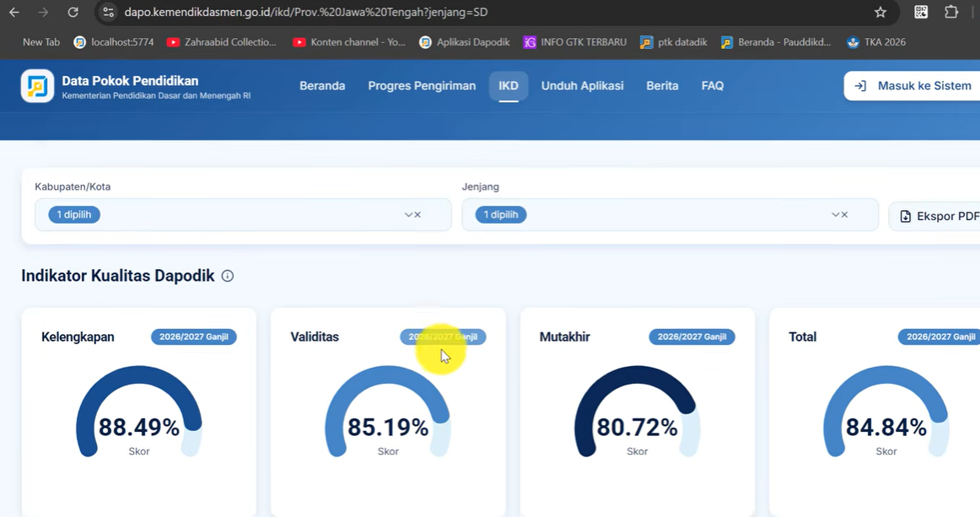Image resolution: width=980 pixels, height=528 pixels.
Task: Go to Beranda menu
Action: pos(322,86)
